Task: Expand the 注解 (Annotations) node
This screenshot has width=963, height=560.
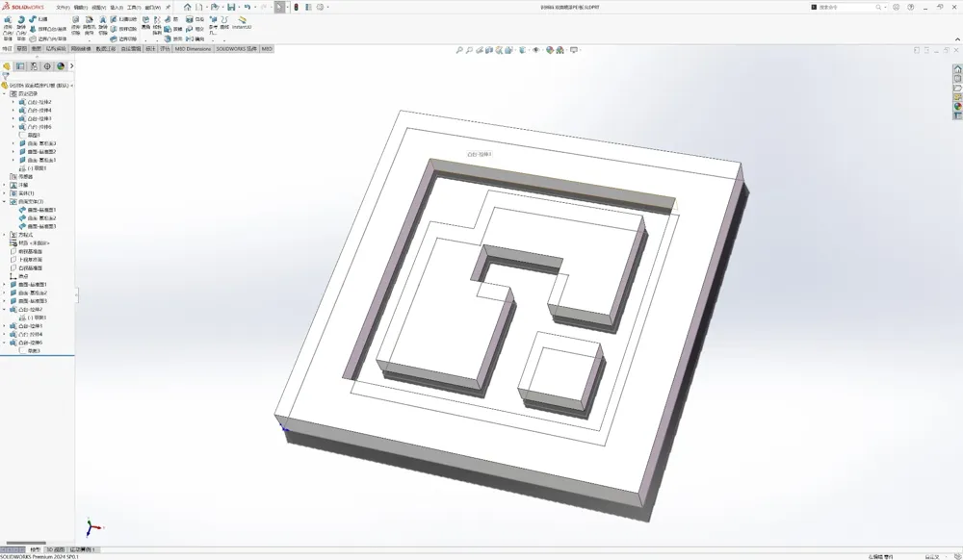Action: [4, 185]
